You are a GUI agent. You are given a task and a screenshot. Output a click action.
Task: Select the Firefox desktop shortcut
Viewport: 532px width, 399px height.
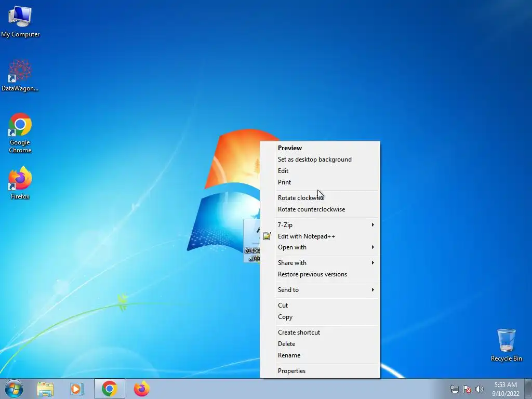point(20,182)
